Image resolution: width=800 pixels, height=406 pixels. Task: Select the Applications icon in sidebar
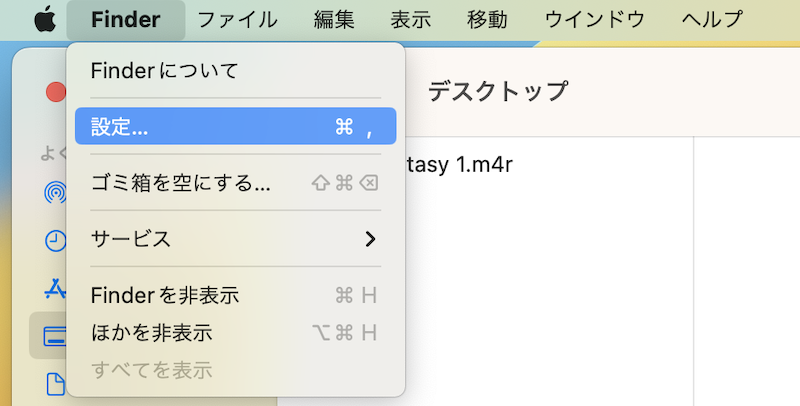[55, 288]
